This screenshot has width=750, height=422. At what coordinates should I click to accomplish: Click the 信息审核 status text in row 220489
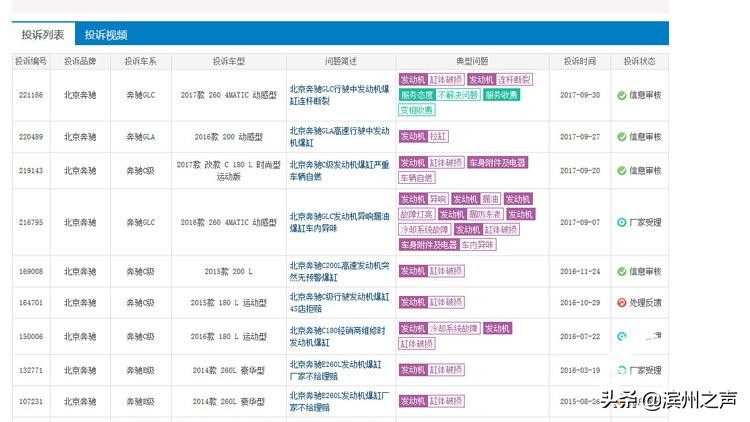pos(645,137)
